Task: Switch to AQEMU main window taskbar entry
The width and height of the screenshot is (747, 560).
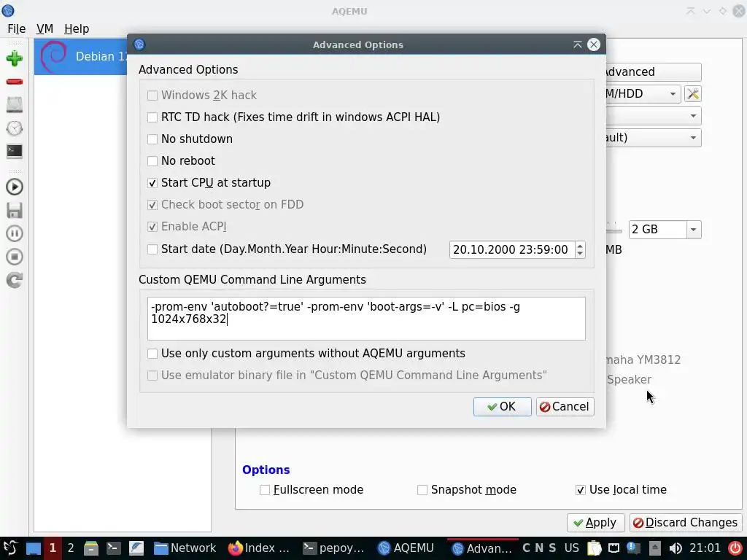Action: click(x=406, y=548)
